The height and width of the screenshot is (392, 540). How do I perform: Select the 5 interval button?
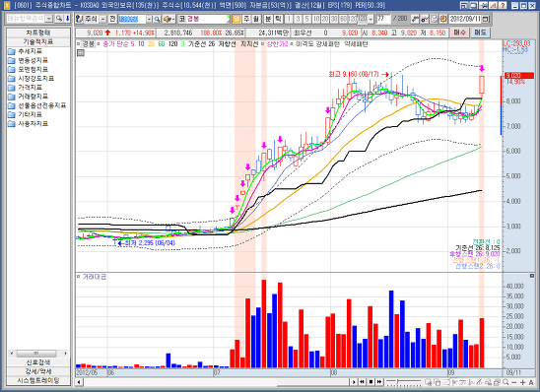306,19
